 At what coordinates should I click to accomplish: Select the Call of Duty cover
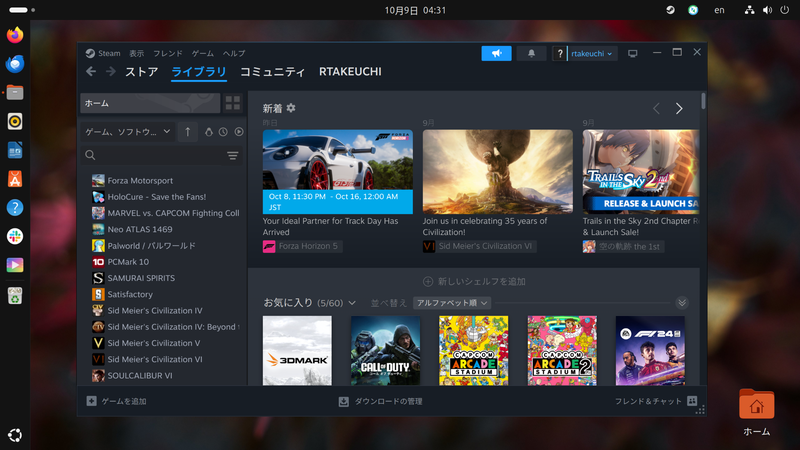pos(385,351)
